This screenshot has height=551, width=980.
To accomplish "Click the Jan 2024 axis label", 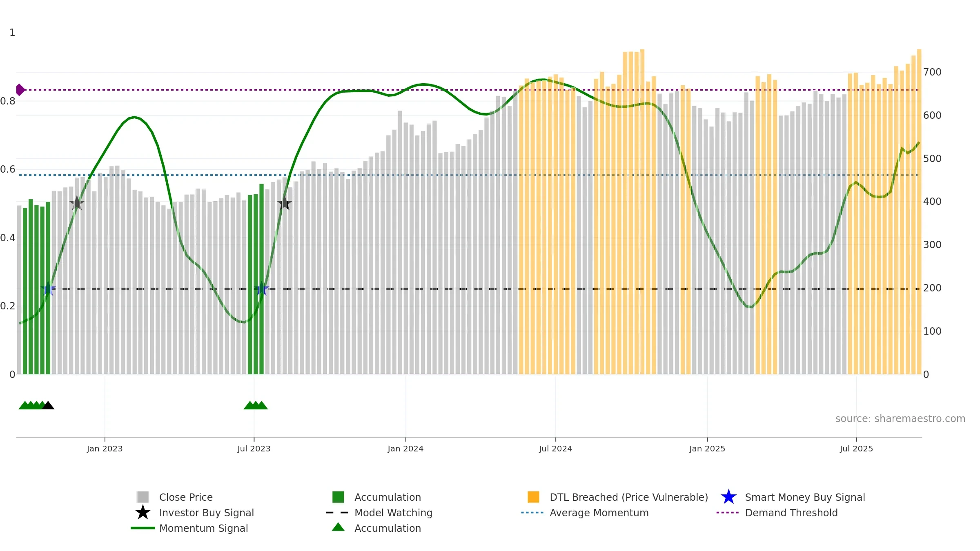I will (405, 449).
